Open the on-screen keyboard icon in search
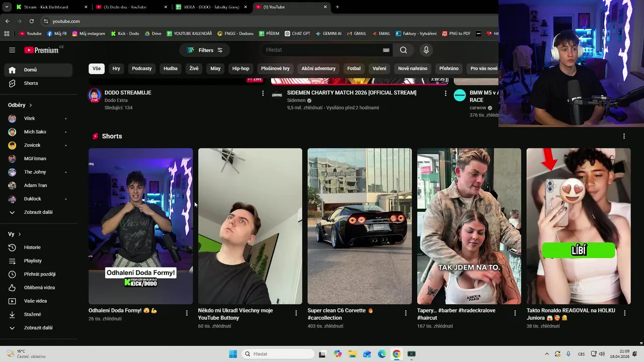This screenshot has height=362, width=644. pos(386,50)
